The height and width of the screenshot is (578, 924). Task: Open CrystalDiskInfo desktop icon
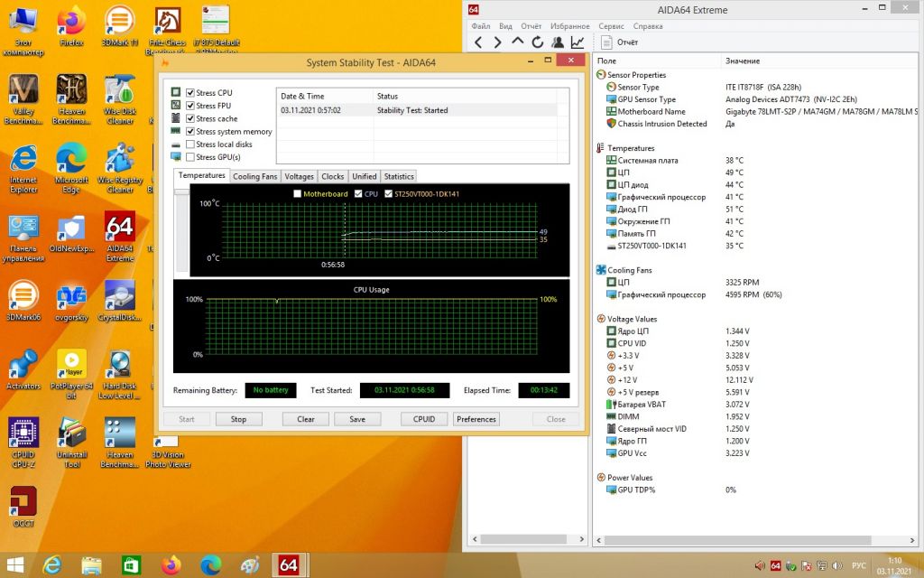(120, 301)
